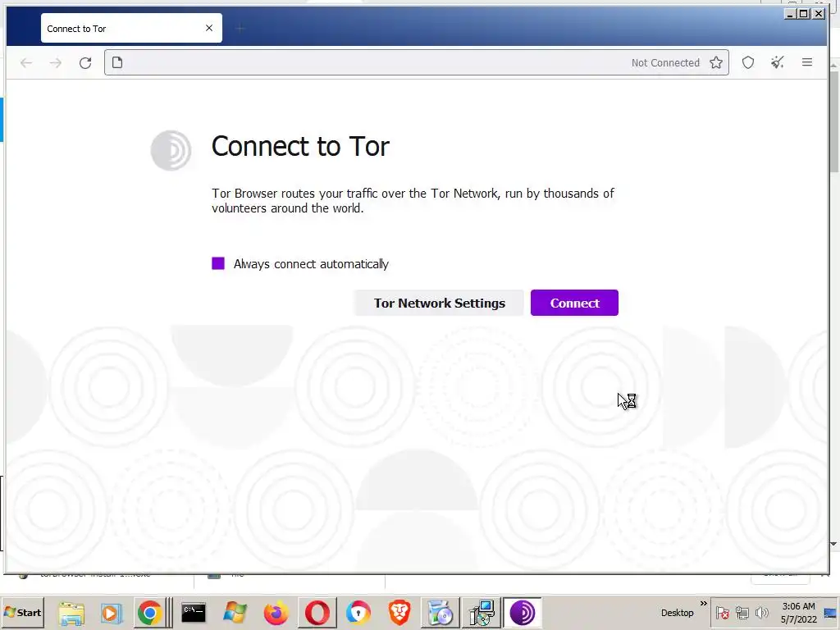This screenshot has width=840, height=630.
Task: Click the Show desktop button in the tray
Action: (831, 613)
